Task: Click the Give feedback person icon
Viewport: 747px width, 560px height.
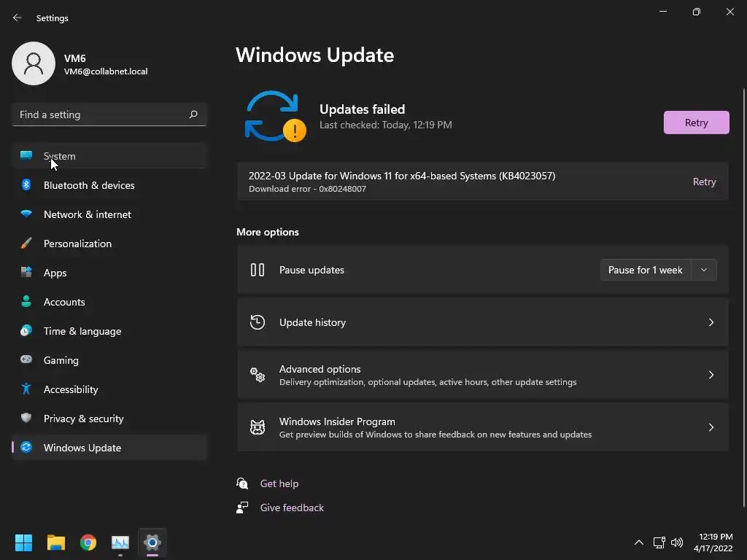Action: [x=242, y=507]
